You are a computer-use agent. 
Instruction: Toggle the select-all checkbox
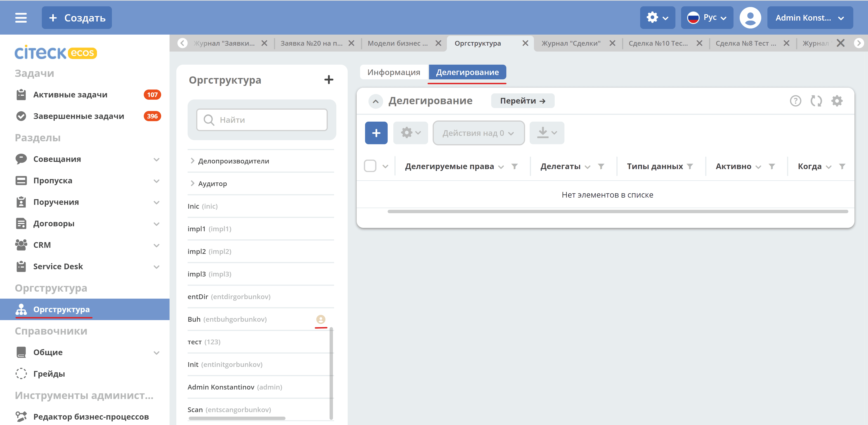coord(370,166)
